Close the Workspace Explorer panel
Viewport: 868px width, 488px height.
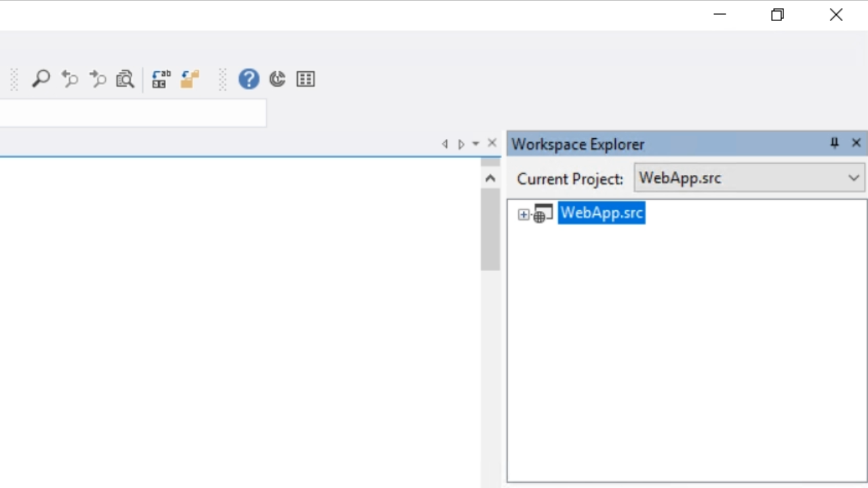click(856, 143)
